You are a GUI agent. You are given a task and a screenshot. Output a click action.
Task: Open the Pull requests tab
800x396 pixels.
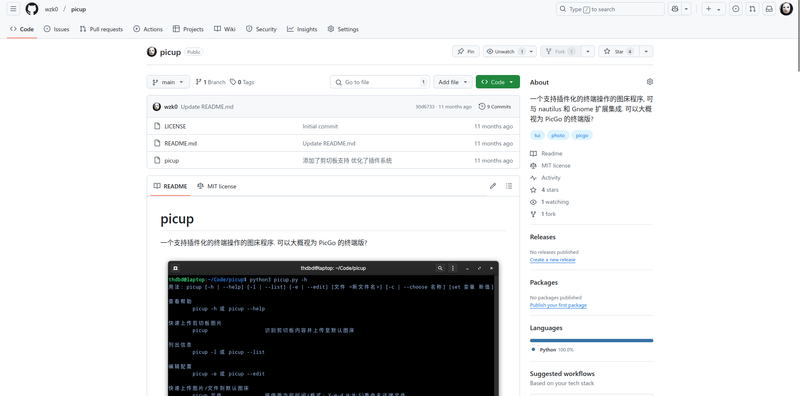click(x=101, y=29)
